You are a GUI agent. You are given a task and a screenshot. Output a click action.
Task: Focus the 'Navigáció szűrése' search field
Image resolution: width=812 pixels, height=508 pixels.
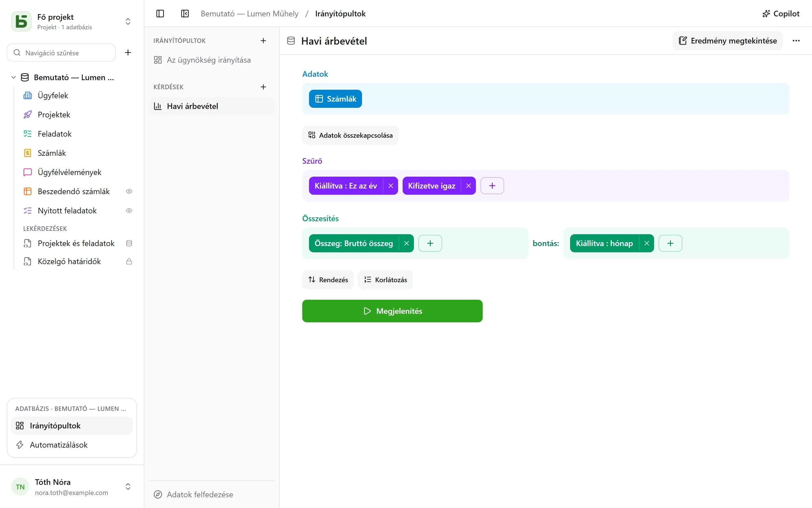click(x=61, y=52)
